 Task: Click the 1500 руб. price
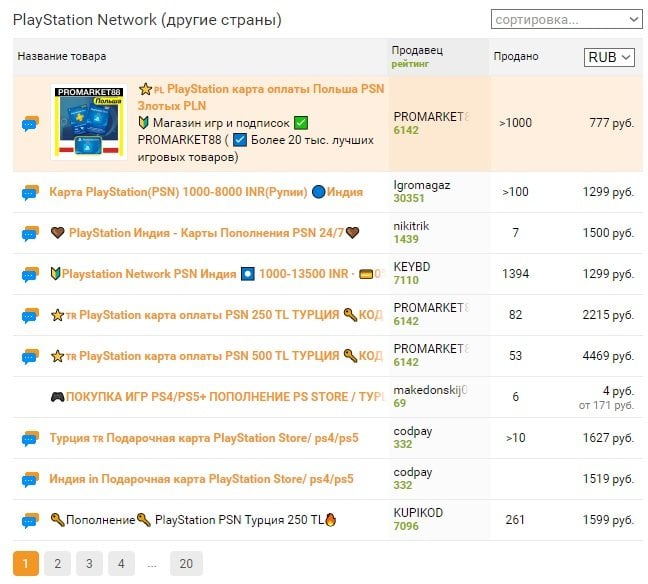[608, 233]
